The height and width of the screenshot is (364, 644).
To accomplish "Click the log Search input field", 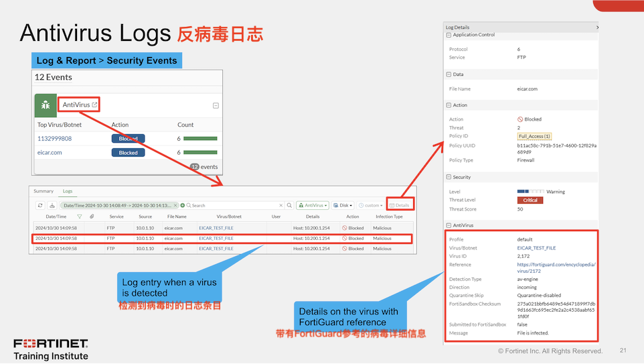I will click(x=234, y=205).
